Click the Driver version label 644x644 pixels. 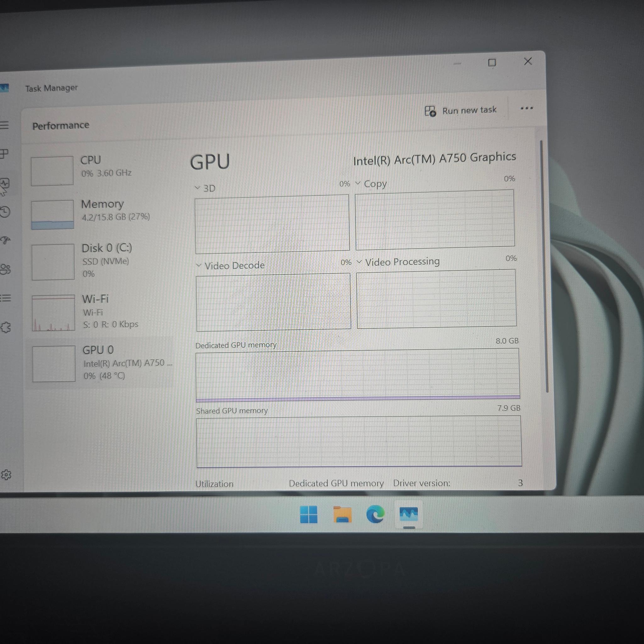click(x=421, y=483)
